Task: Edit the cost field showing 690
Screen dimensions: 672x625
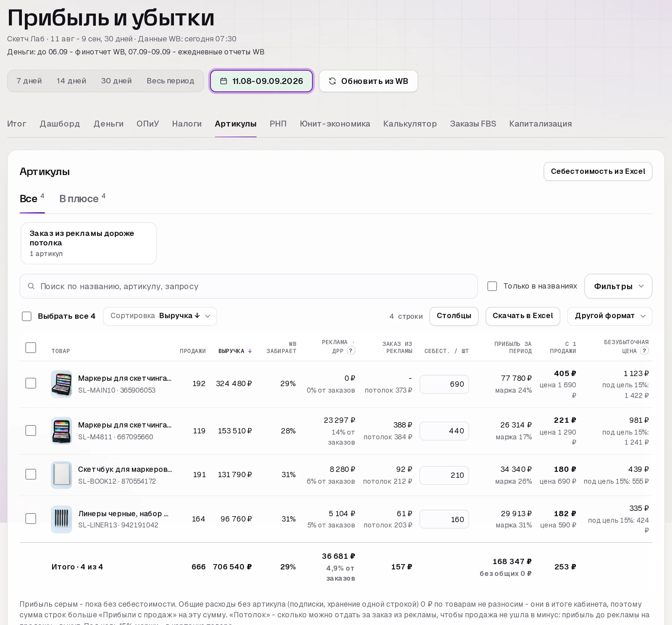Action: (x=444, y=384)
